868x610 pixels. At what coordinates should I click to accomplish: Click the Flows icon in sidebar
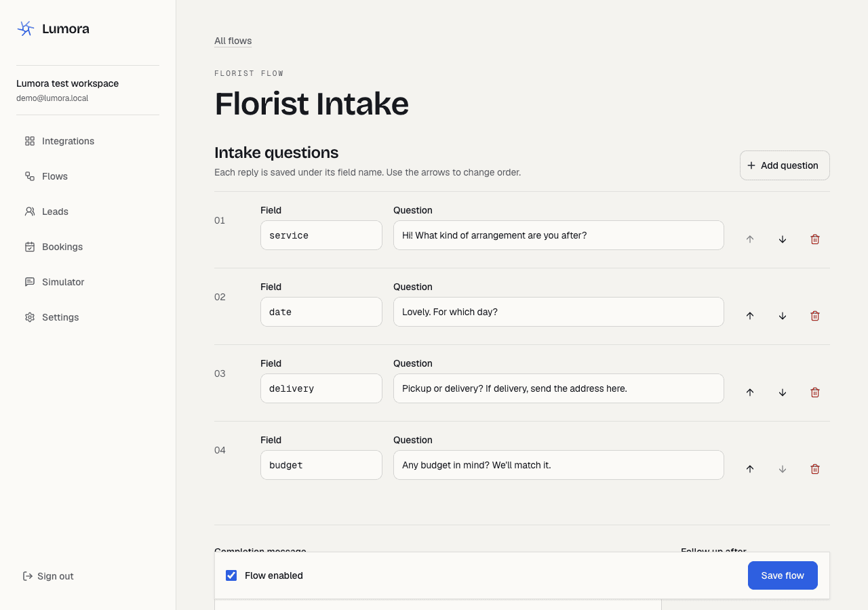tap(30, 176)
